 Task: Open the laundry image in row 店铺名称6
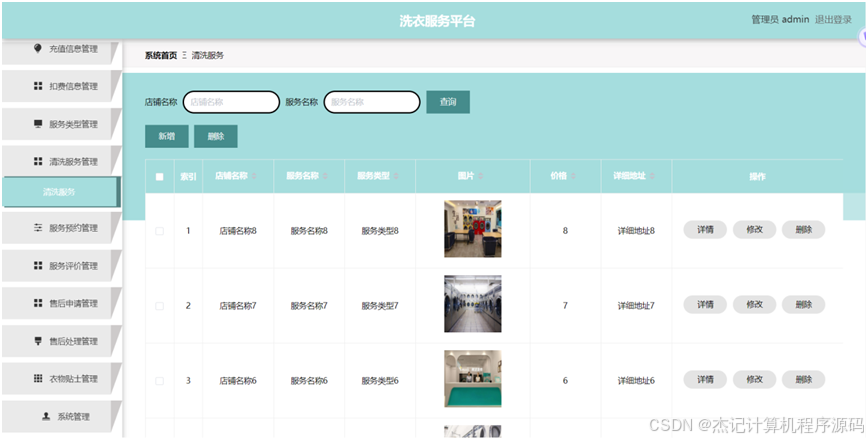473,379
